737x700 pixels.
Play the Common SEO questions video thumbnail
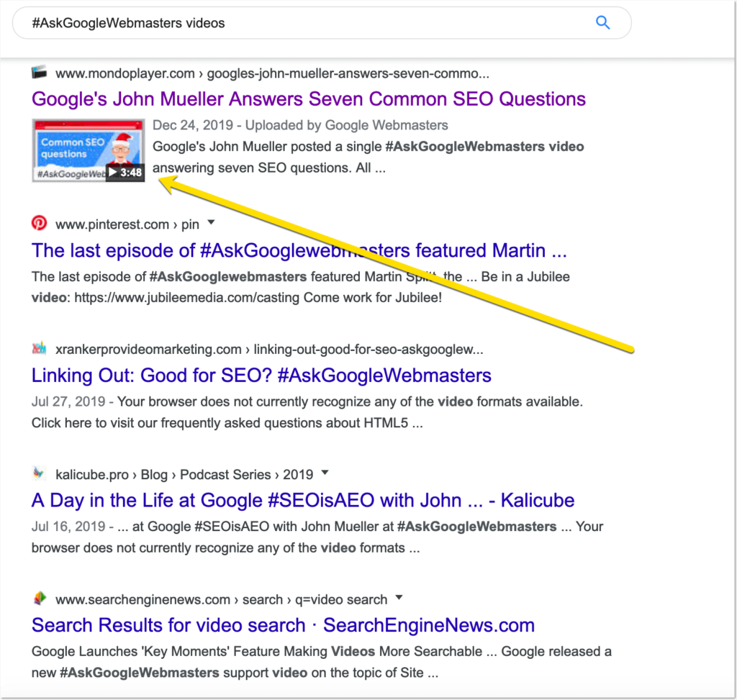coord(89,150)
